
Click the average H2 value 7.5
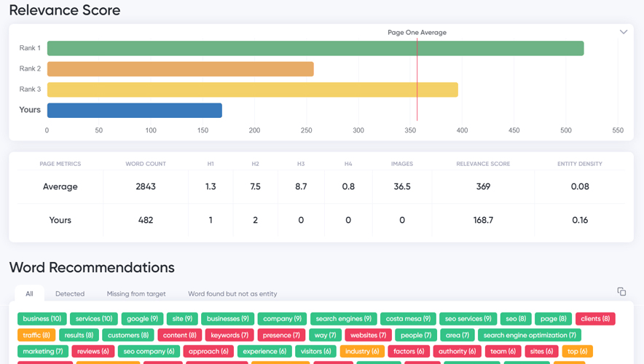(255, 186)
